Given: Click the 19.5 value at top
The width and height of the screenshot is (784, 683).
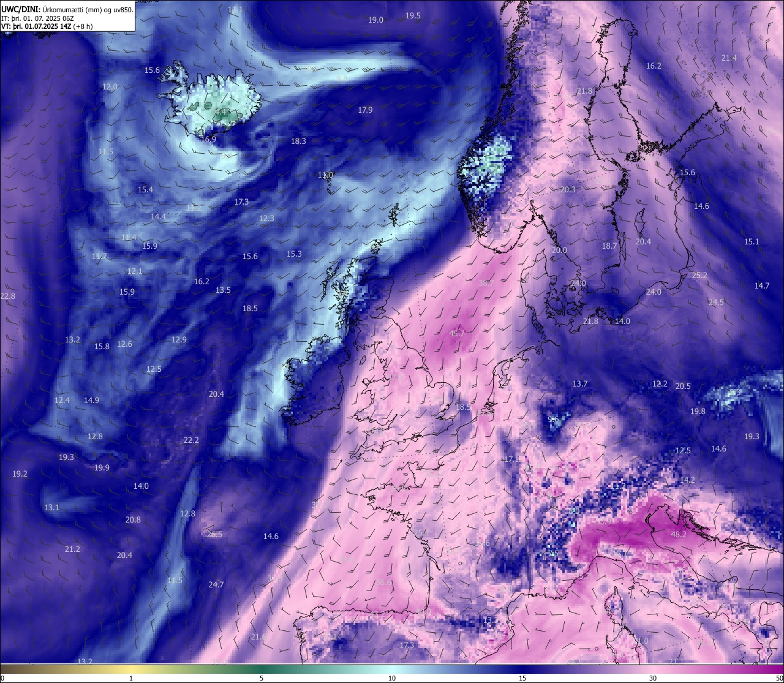Looking at the screenshot, I should 413,15.
